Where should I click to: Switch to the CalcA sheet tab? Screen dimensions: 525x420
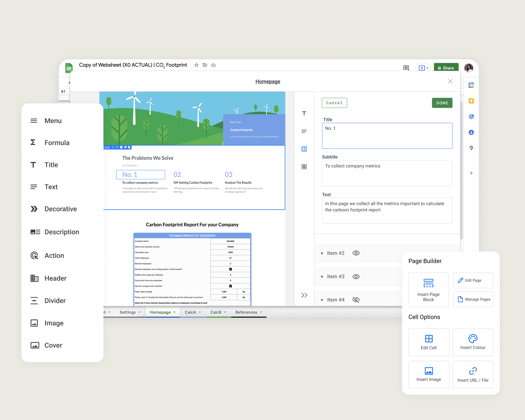190,312
